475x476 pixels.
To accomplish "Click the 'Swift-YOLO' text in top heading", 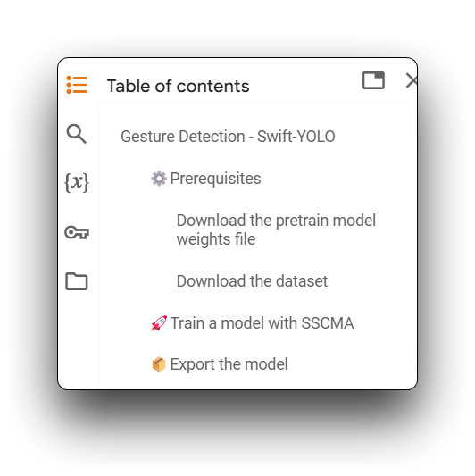I will click(x=296, y=137).
